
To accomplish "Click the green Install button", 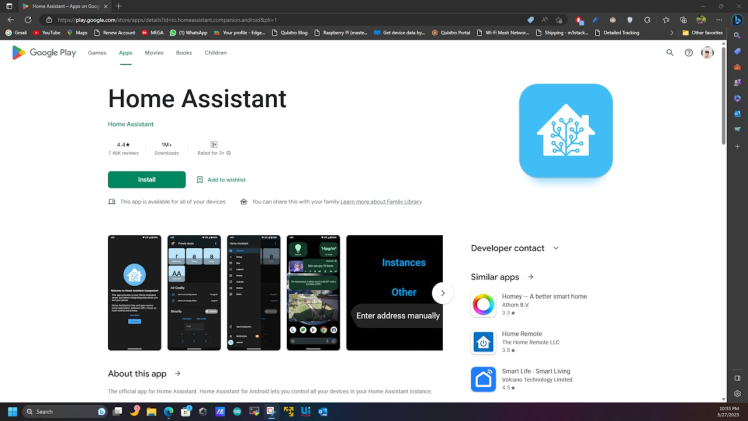I will 146,179.
